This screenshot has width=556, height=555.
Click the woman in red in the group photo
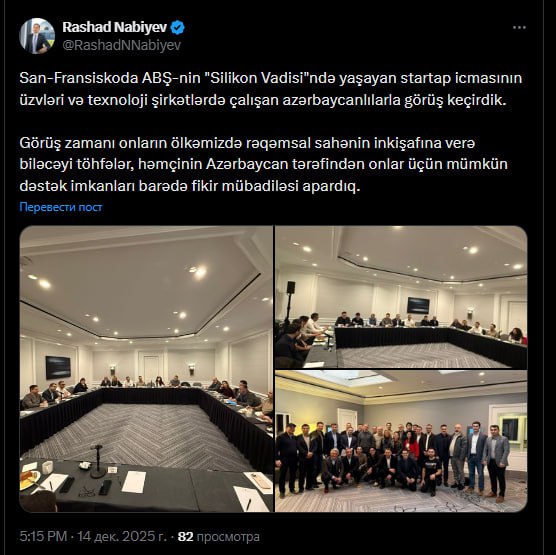(411, 445)
